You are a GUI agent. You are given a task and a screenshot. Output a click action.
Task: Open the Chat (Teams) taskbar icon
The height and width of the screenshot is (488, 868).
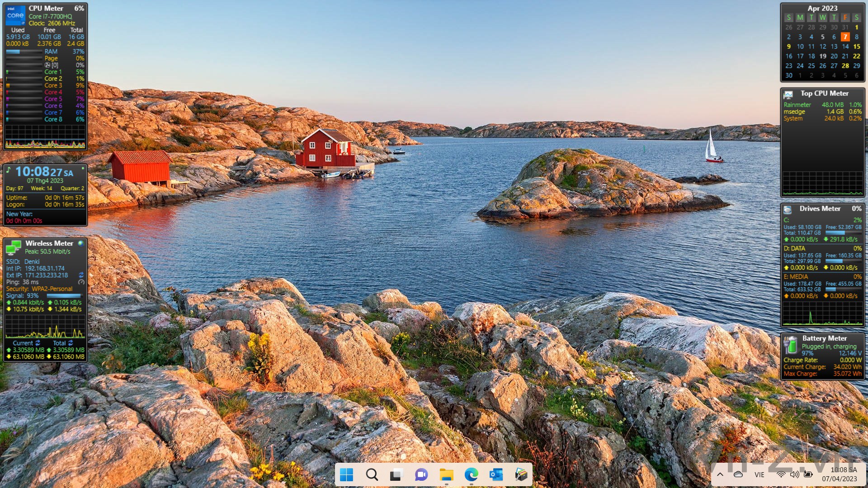(x=421, y=474)
